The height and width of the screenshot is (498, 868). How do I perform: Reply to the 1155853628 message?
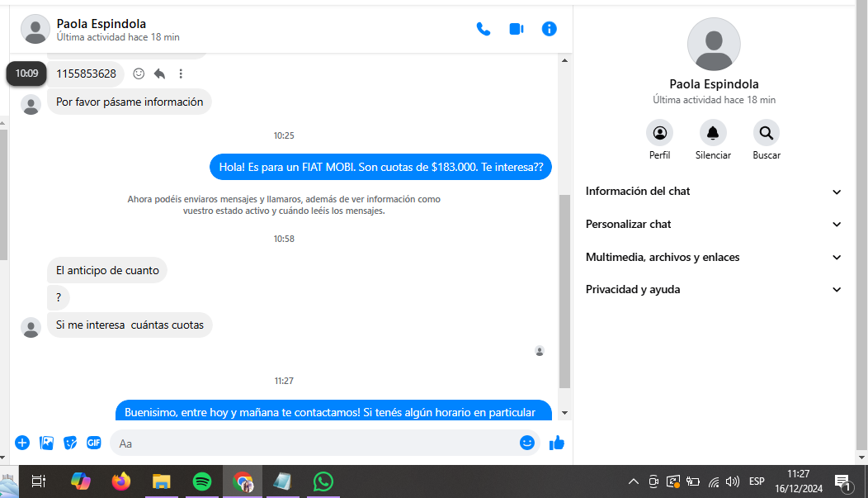click(159, 74)
